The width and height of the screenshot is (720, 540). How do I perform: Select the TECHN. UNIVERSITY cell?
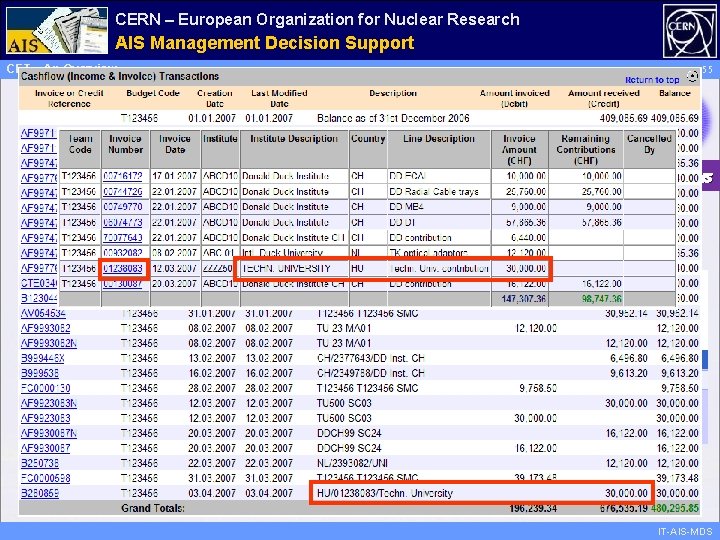[294, 269]
